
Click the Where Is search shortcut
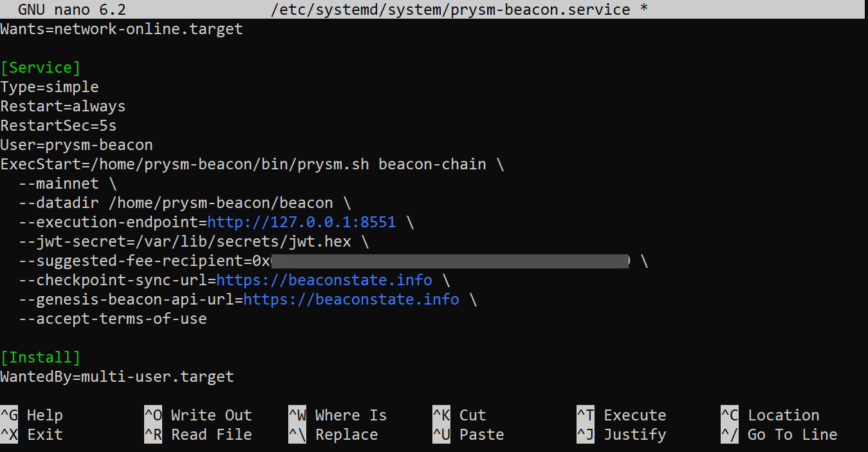click(350, 415)
